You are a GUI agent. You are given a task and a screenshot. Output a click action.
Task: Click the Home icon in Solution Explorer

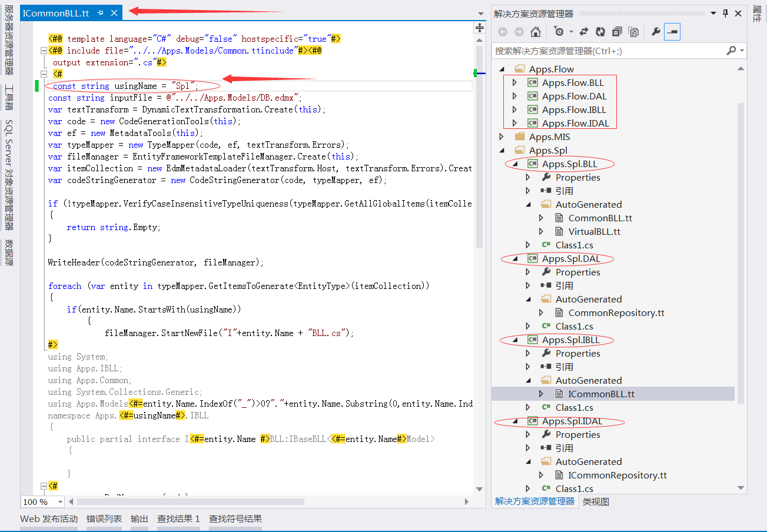536,32
